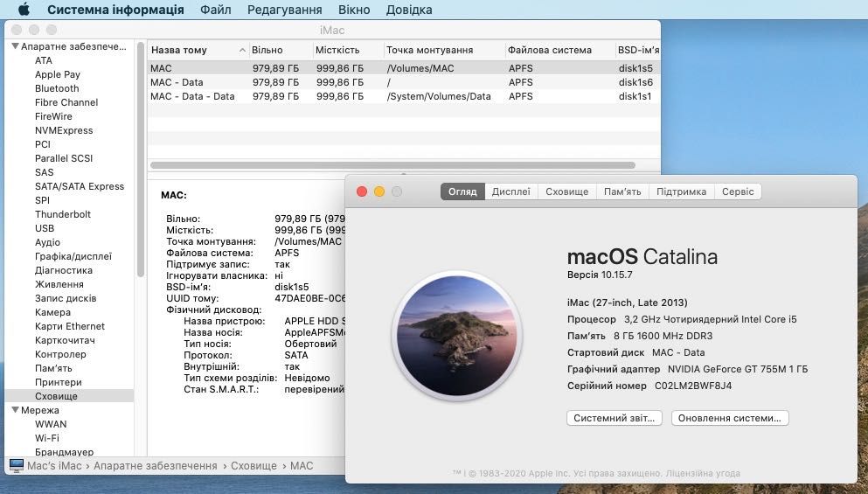Open the Файл menu
The image size is (868, 494).
pos(215,10)
